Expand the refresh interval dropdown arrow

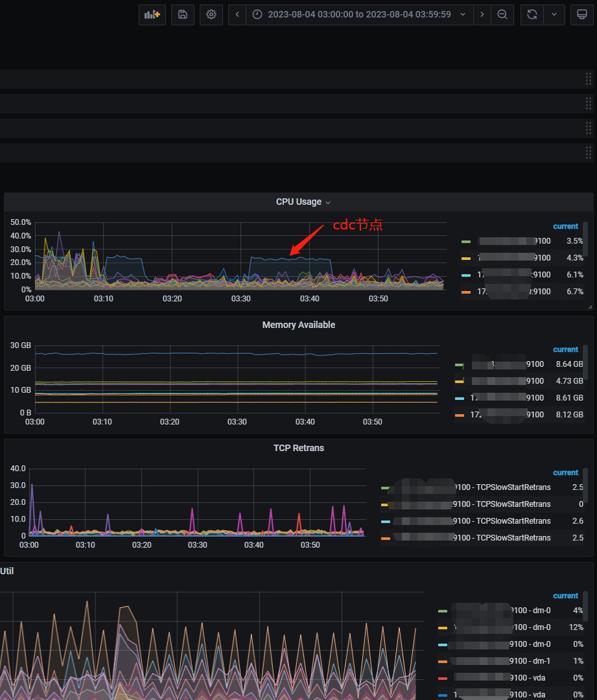click(x=554, y=14)
